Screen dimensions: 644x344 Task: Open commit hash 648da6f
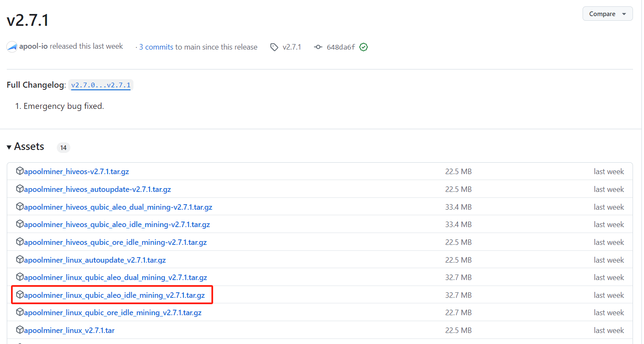point(341,47)
